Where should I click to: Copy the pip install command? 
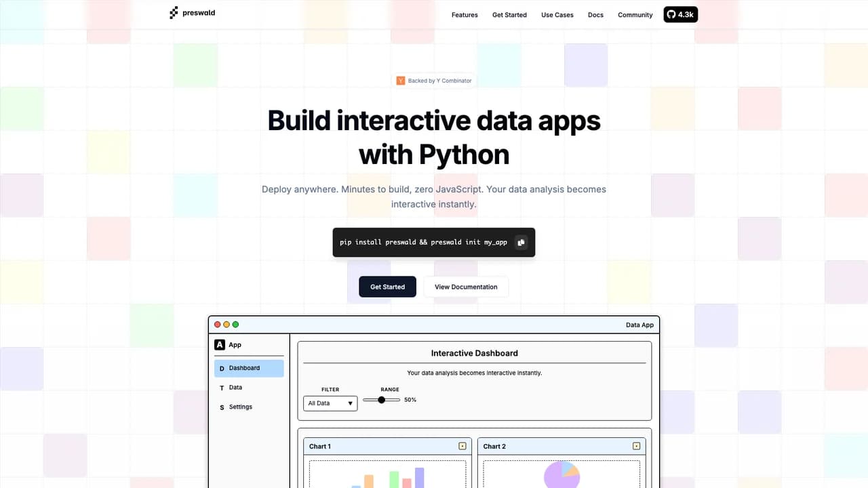tap(521, 242)
